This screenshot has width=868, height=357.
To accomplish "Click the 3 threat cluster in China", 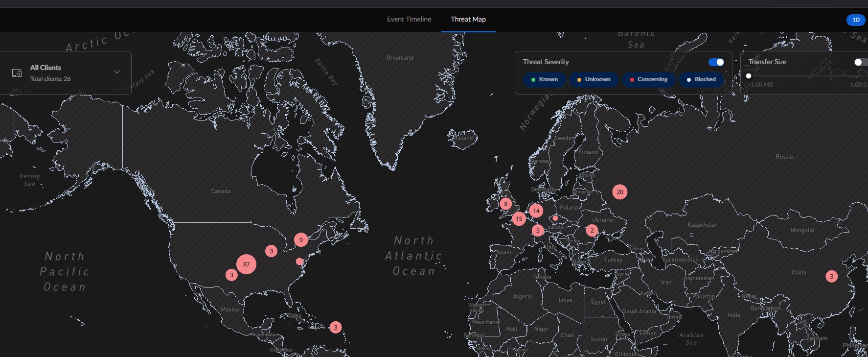I will [x=831, y=276].
